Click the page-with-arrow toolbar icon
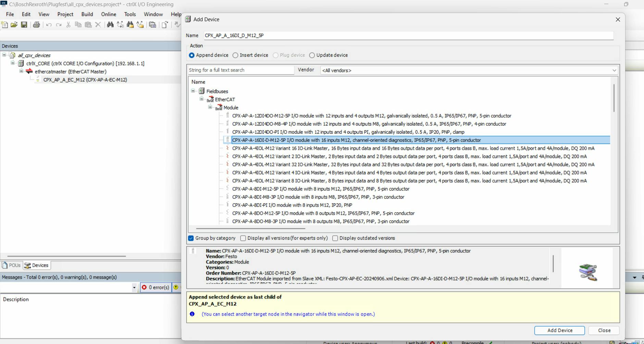The width and height of the screenshot is (644, 344). point(165,25)
